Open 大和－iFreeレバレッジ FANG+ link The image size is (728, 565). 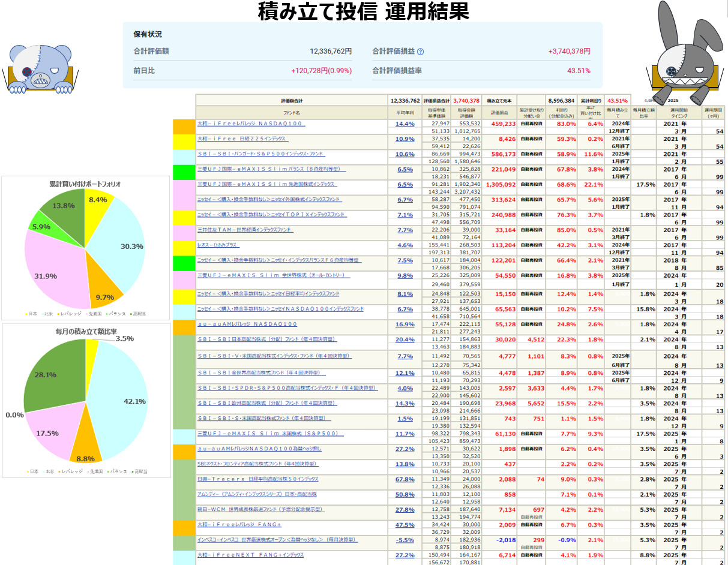[x=239, y=524]
